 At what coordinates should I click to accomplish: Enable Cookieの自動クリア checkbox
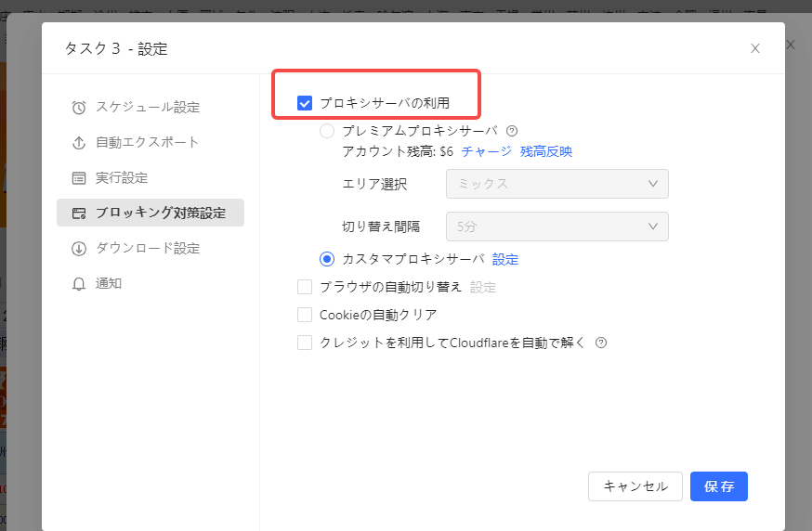[305, 315]
